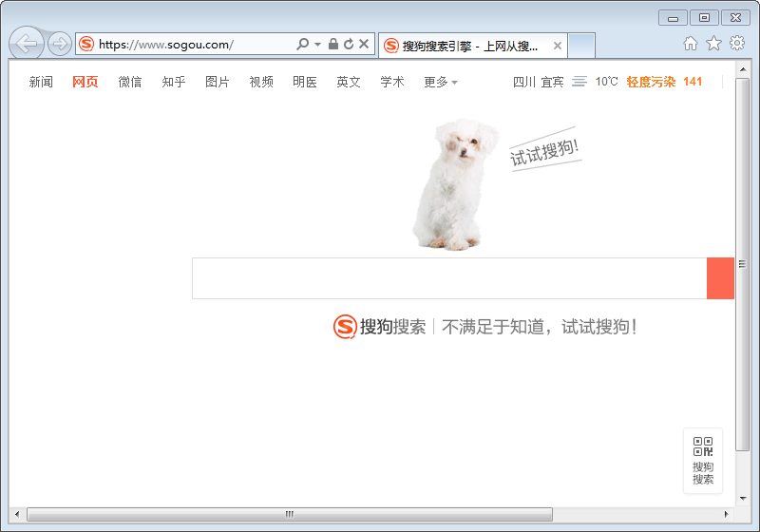This screenshot has height=532, width=760.
Task: Click the 搜狗搜索 brand text
Action: [392, 327]
